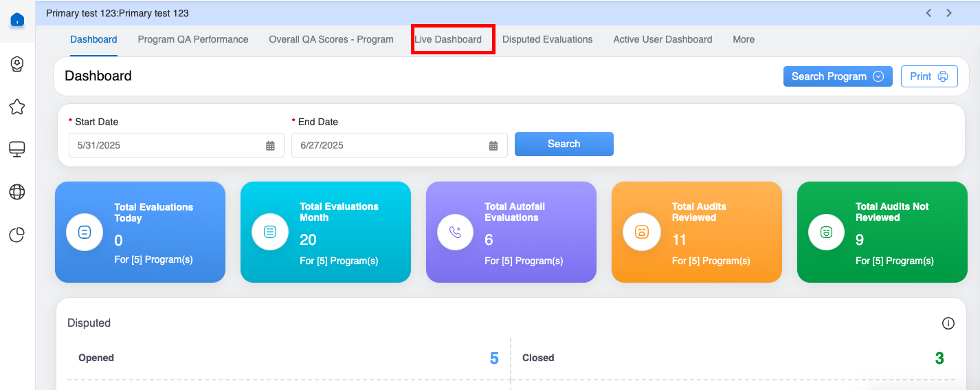Screen dimensions: 980x390
Task: Open the End Date calendar picker icon
Action: point(493,145)
